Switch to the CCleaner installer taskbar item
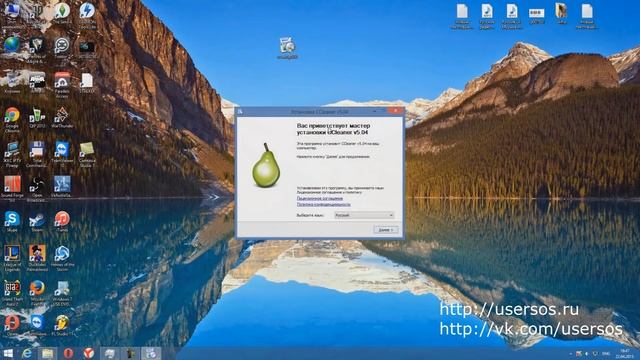The image size is (640, 360). pyautogui.click(x=151, y=353)
